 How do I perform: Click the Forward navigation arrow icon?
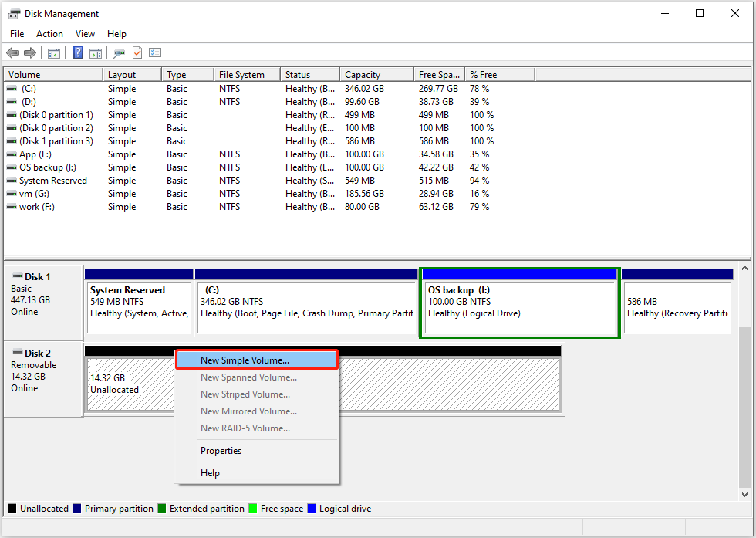(x=30, y=52)
